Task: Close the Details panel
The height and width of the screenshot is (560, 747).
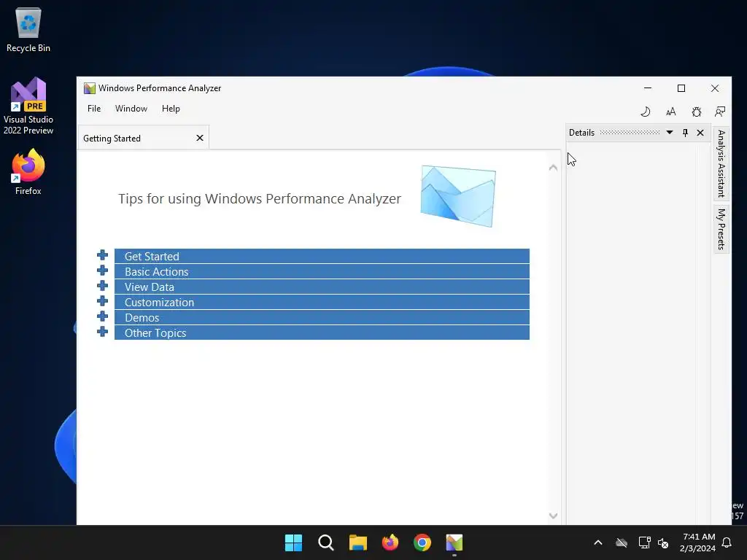Action: (700, 133)
